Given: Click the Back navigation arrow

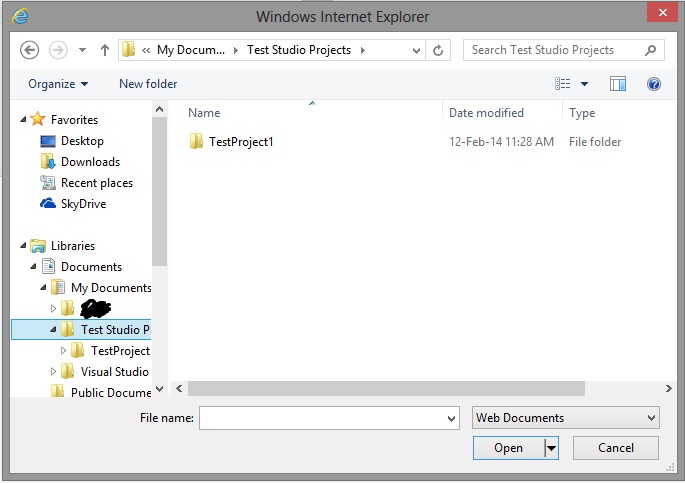Looking at the screenshot, I should (x=29, y=50).
